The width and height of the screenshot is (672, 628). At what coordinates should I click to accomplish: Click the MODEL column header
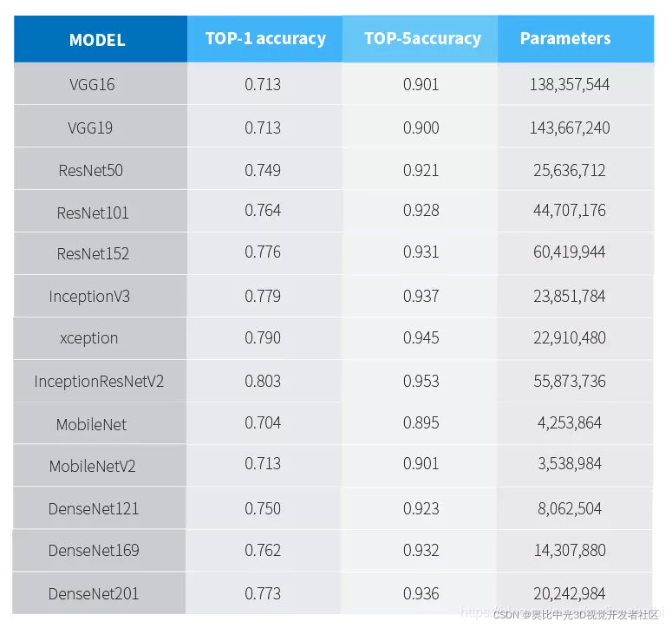pos(97,40)
